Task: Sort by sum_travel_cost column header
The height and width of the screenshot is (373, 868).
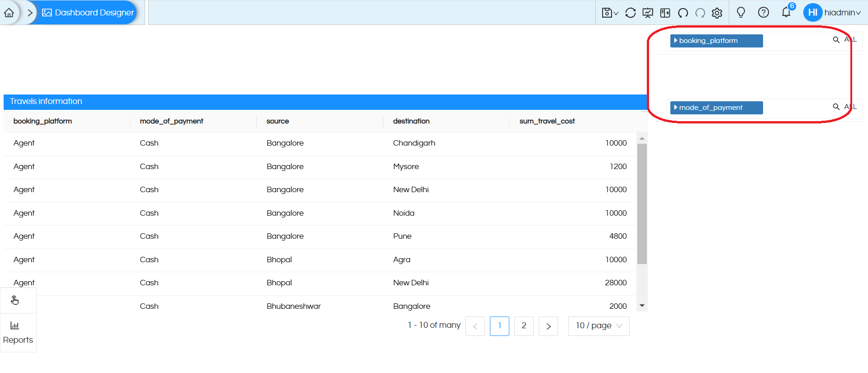Action: pyautogui.click(x=547, y=121)
